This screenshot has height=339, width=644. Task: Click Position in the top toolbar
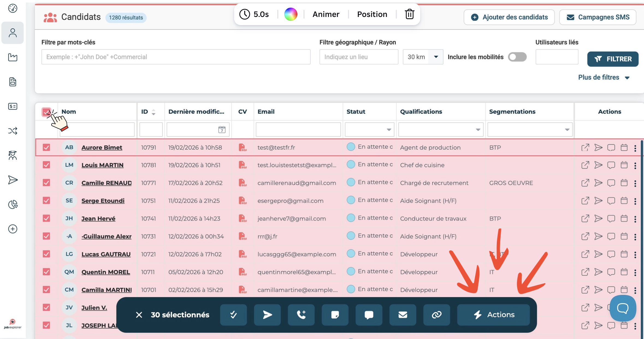click(372, 14)
